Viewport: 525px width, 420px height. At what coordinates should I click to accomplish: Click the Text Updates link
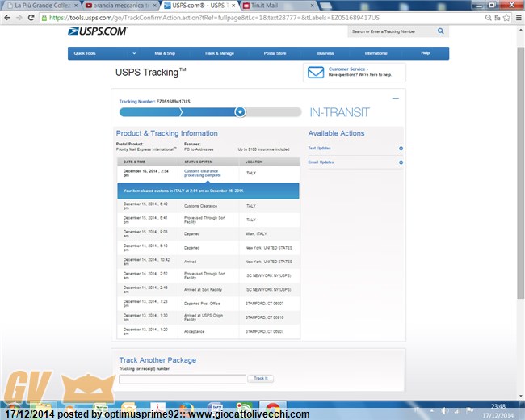pos(319,148)
